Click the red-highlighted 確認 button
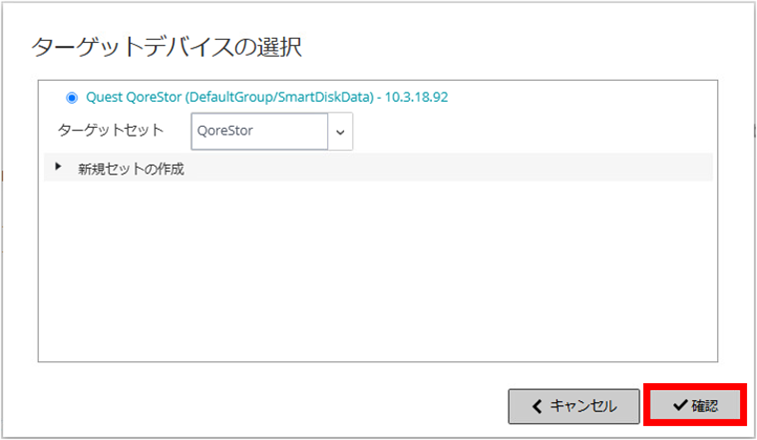Viewport: 757px width, 440px height. (x=695, y=406)
